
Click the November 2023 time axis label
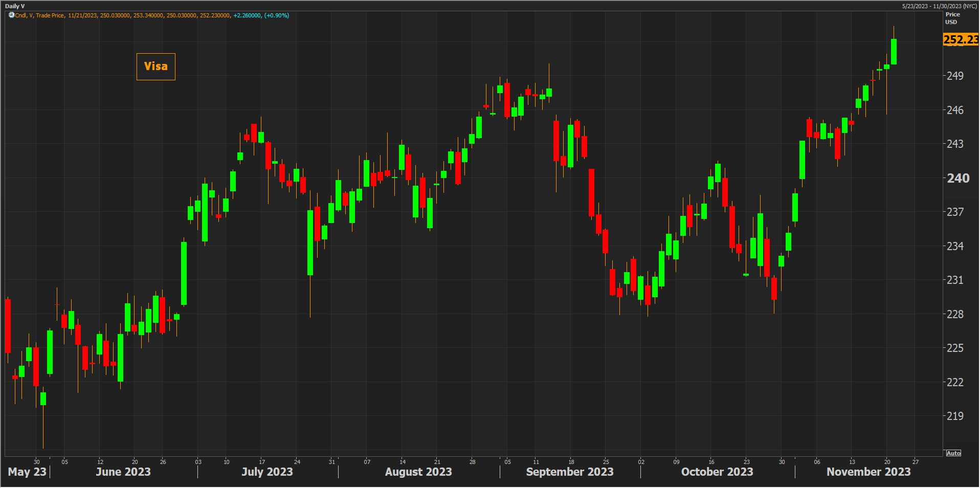[868, 472]
